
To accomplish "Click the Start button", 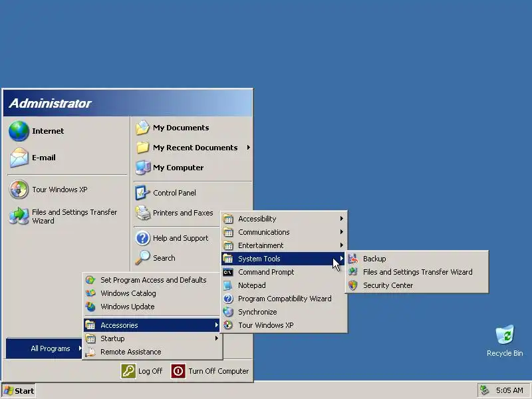I will [x=19, y=391].
